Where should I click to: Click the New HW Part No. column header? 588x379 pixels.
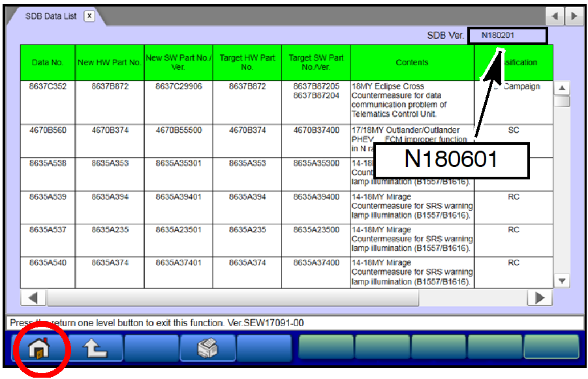109,63
